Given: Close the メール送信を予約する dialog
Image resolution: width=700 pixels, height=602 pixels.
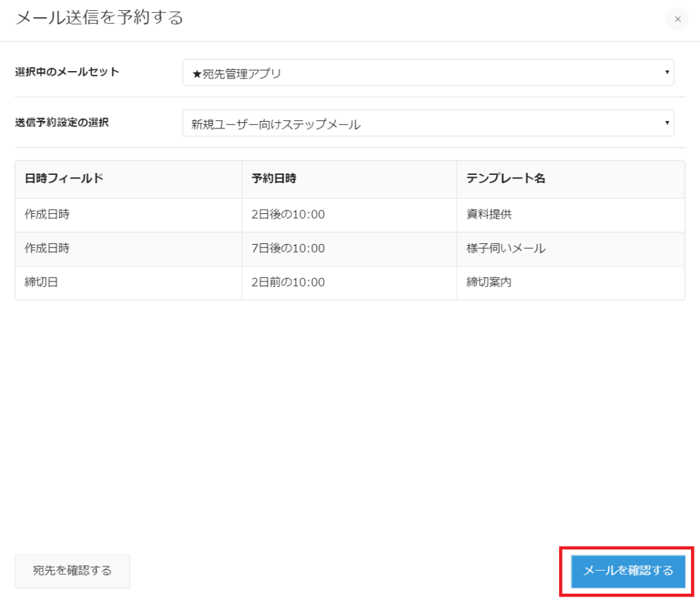Looking at the screenshot, I should tap(677, 19).
